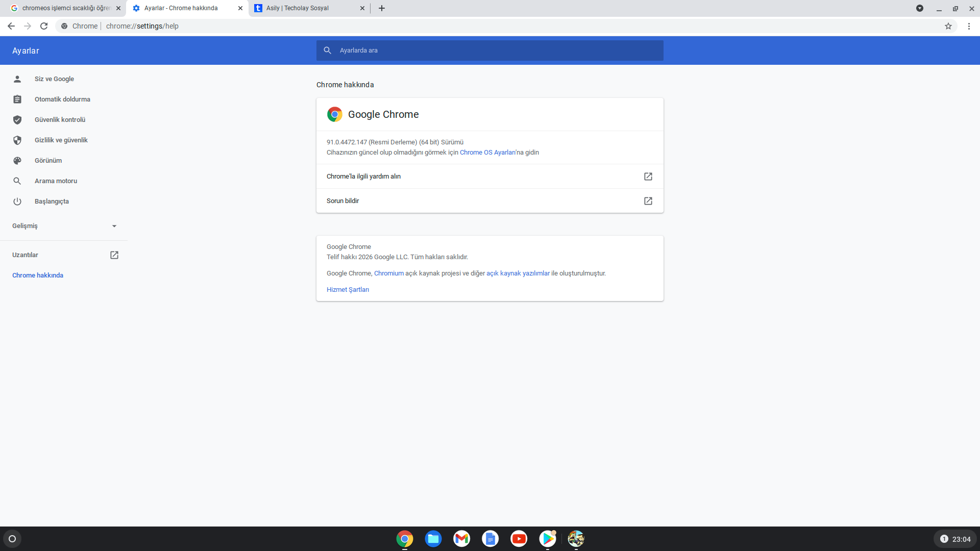Open YouTube from the shelf
980x551 pixels.
coord(519,539)
